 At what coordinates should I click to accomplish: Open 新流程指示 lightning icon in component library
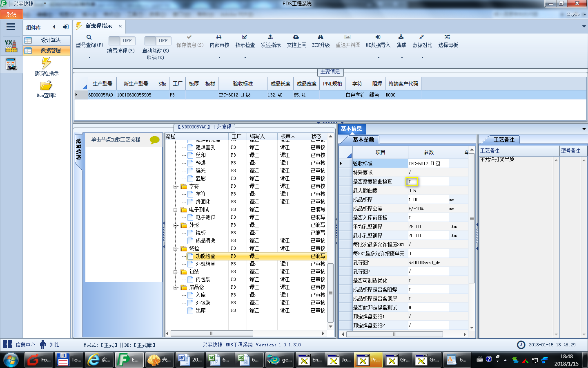[46, 63]
